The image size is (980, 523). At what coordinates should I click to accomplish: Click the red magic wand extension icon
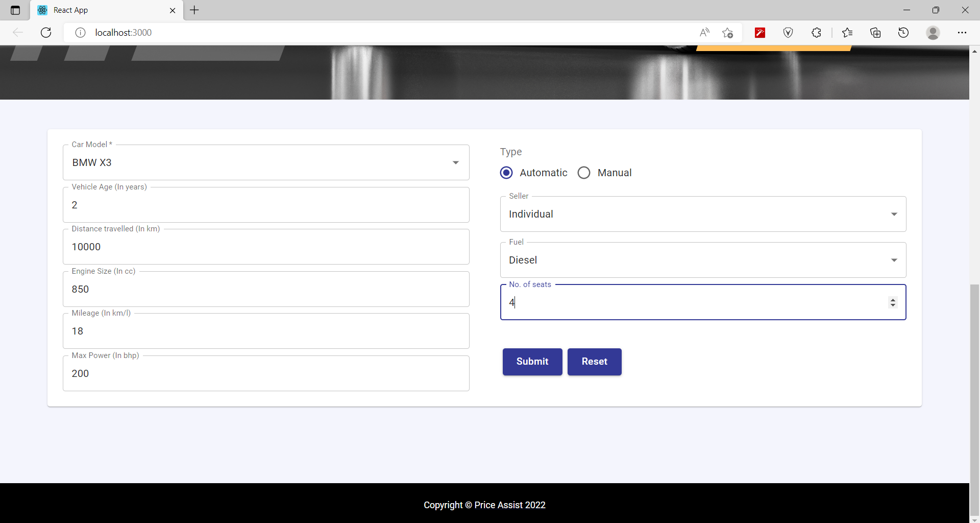pos(760,32)
